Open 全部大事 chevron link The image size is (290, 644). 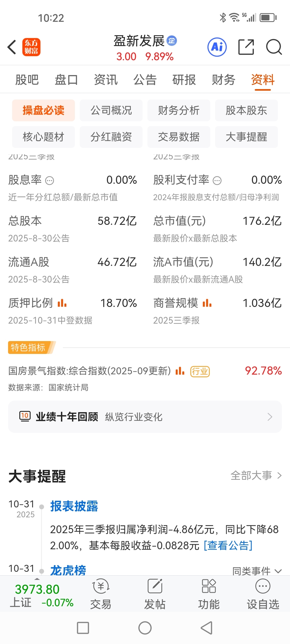pyautogui.click(x=256, y=475)
